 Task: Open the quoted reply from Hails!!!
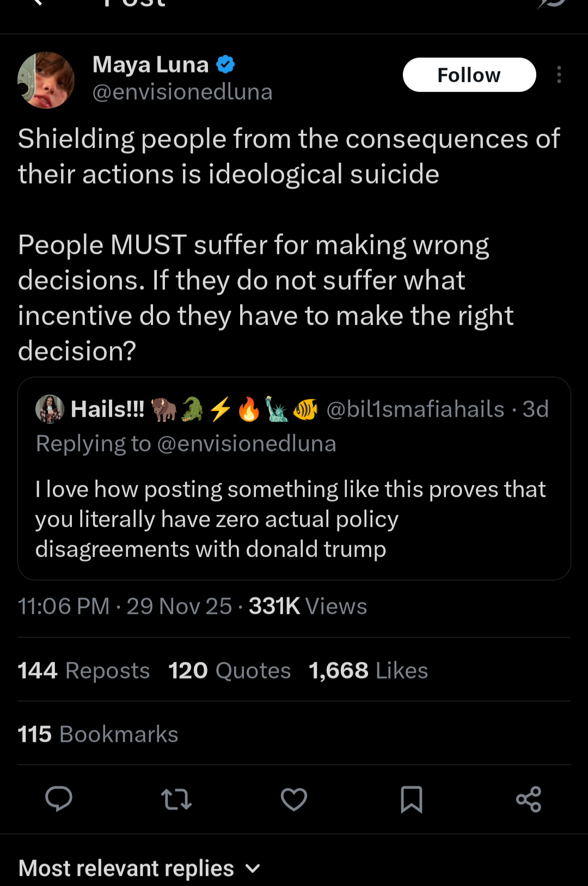[x=294, y=518]
